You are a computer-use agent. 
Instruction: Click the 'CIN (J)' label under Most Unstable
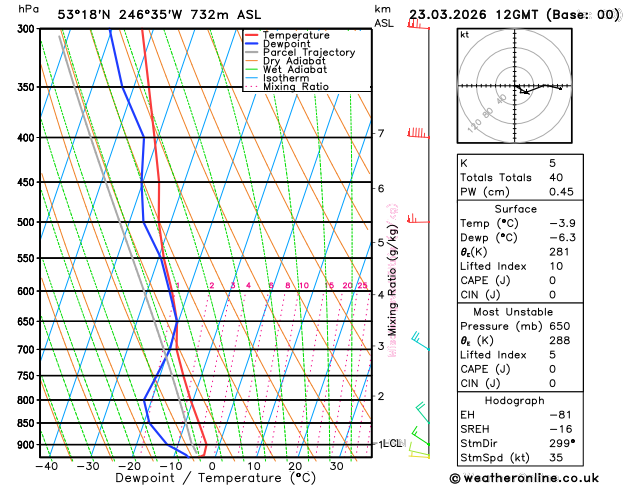(x=480, y=384)
